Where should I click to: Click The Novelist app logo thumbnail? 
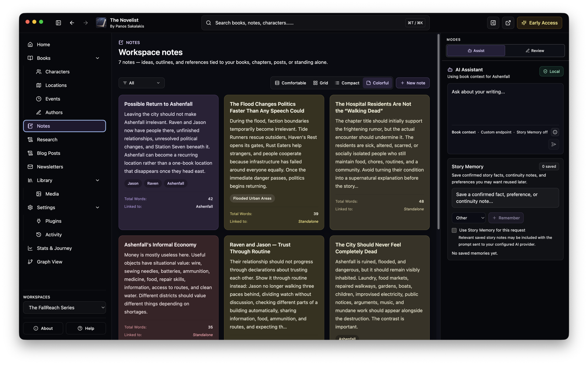pyautogui.click(x=101, y=23)
